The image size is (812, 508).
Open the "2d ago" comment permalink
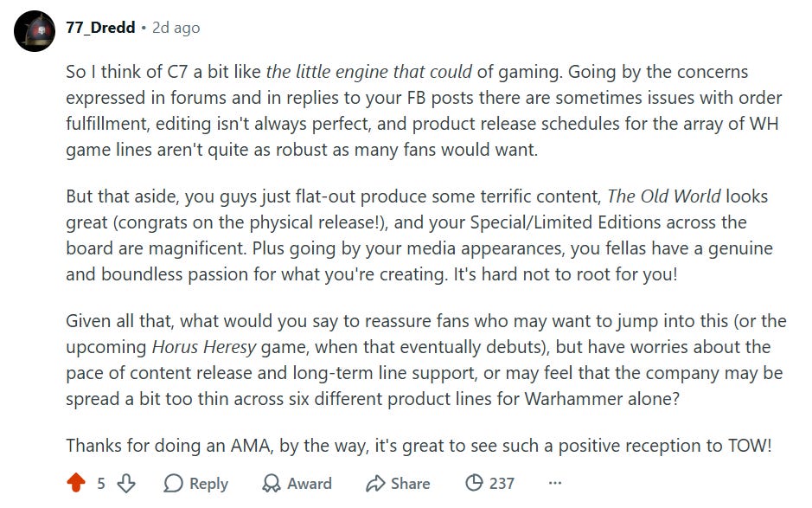pos(176,28)
